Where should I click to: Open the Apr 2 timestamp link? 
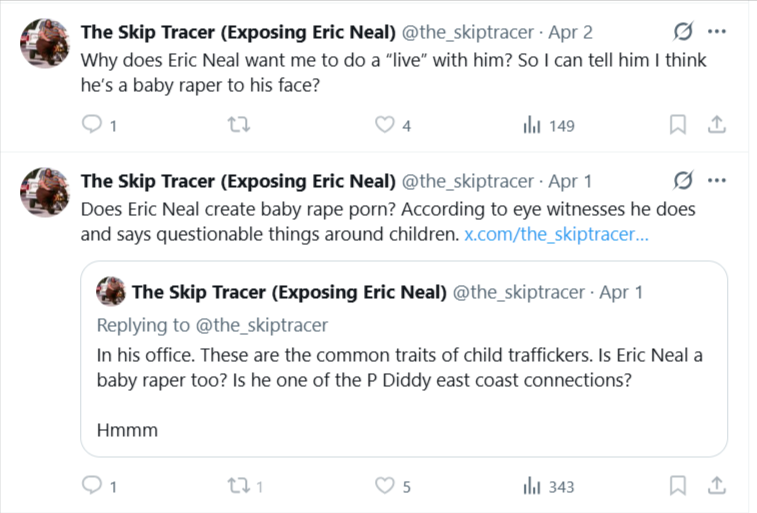pyautogui.click(x=571, y=31)
